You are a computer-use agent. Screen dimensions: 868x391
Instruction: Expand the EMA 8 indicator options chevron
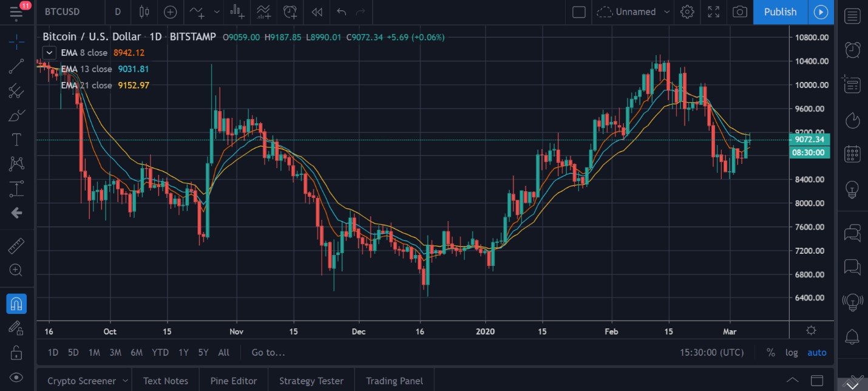pos(49,52)
